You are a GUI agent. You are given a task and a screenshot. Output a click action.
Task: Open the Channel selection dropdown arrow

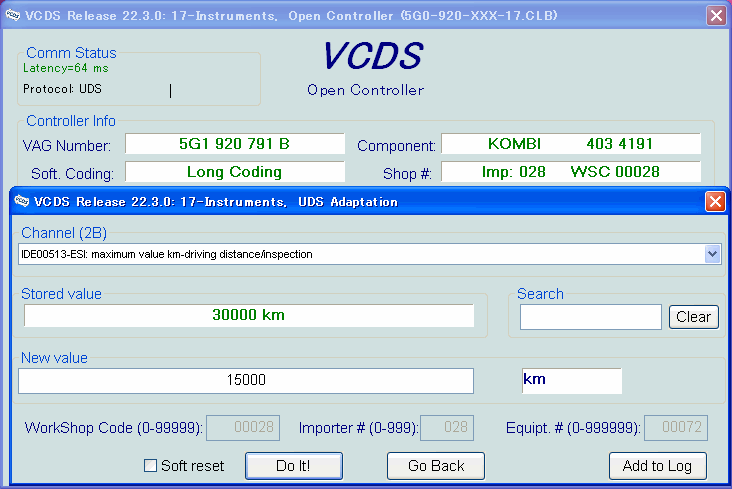pyautogui.click(x=712, y=254)
